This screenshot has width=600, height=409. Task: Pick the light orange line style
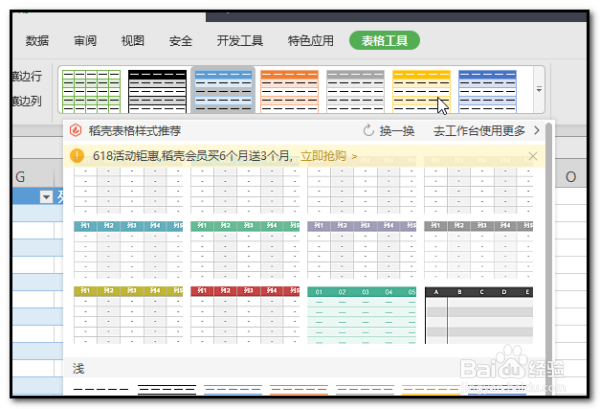299,389
